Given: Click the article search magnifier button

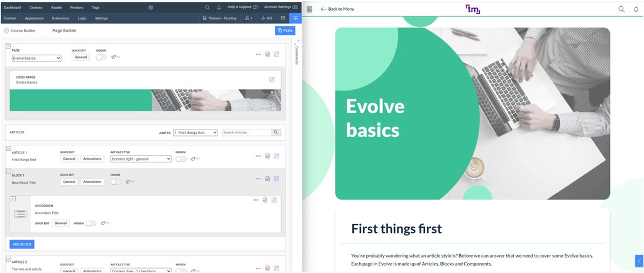Looking at the screenshot, I should coord(276,133).
